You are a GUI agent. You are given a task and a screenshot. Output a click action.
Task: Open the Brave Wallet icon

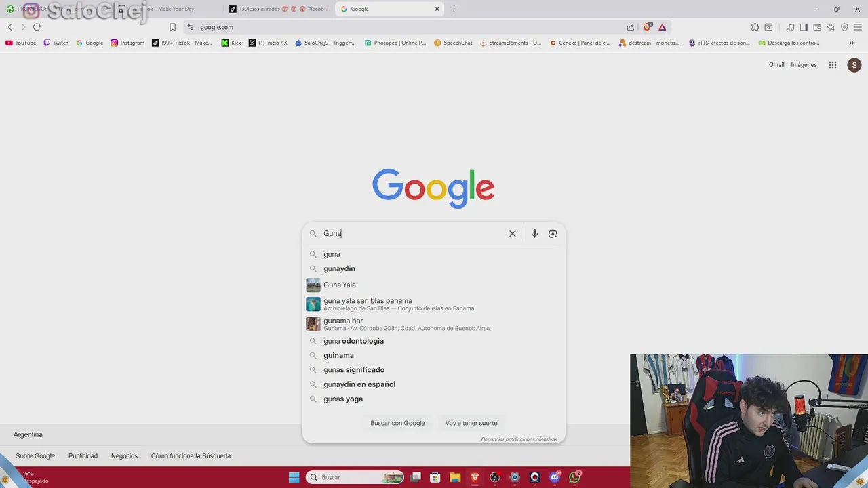(x=817, y=27)
